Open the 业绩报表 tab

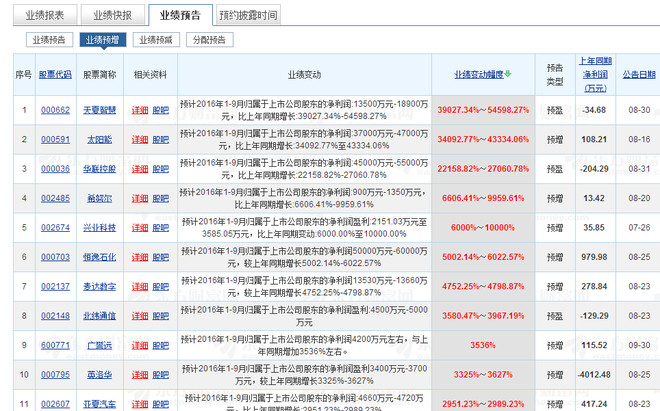45,15
